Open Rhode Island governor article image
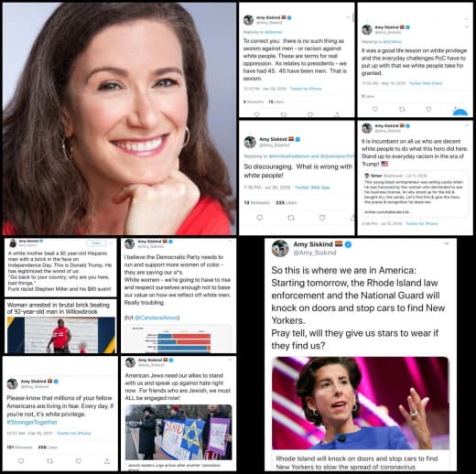476x474 pixels. coord(361,403)
